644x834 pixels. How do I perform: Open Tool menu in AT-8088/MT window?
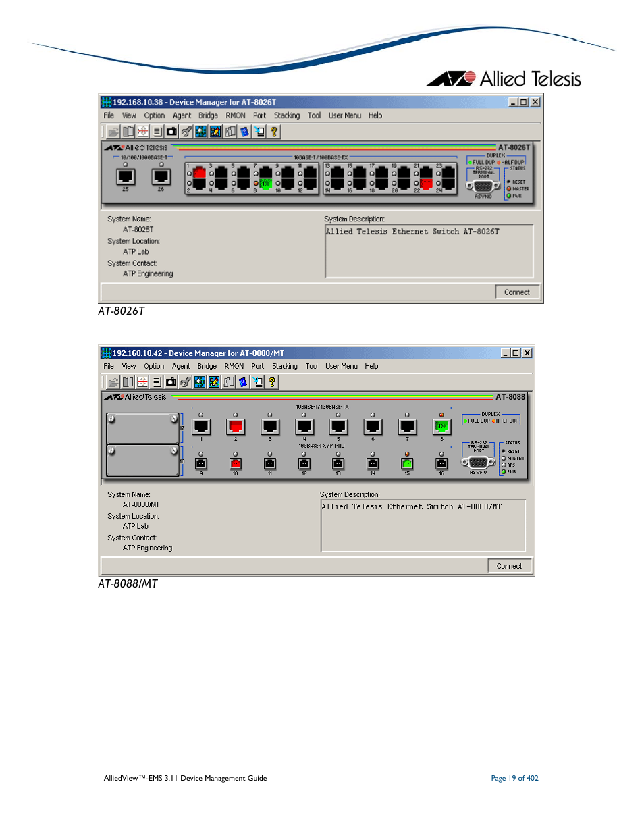(x=311, y=366)
